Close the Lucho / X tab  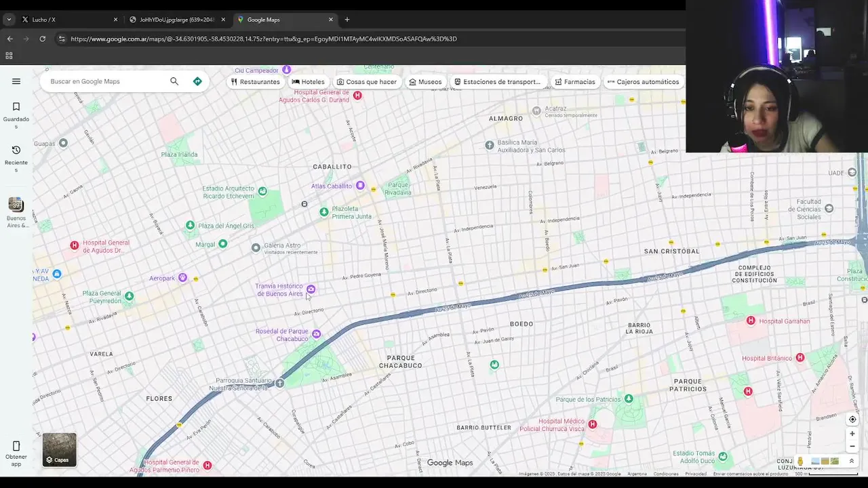point(115,20)
